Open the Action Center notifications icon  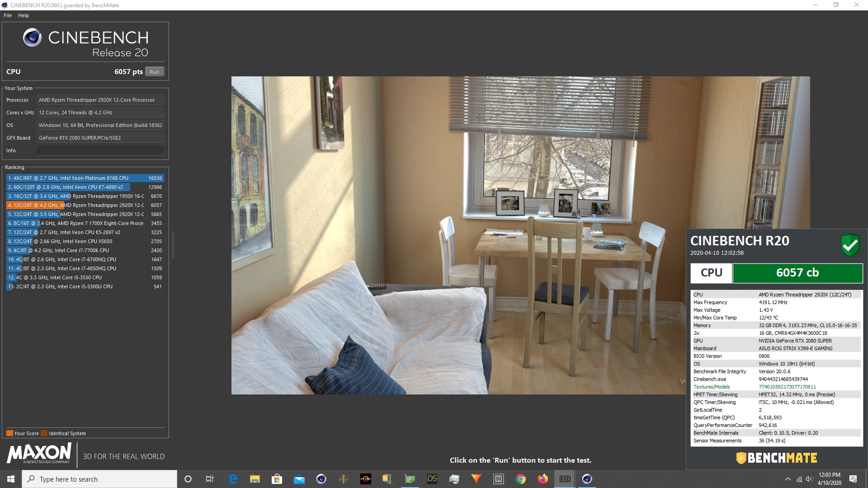[x=853, y=479]
